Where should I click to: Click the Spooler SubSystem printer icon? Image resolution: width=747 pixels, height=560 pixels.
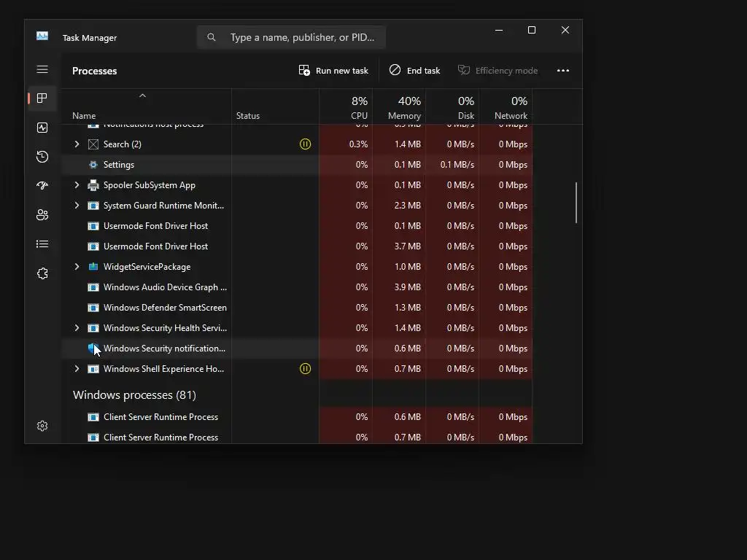coord(93,185)
